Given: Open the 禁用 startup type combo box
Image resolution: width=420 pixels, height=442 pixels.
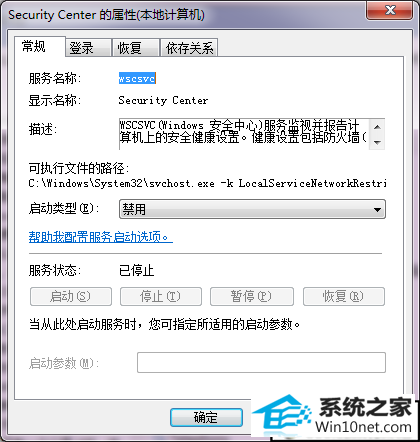Looking at the screenshot, I should coord(252,209).
